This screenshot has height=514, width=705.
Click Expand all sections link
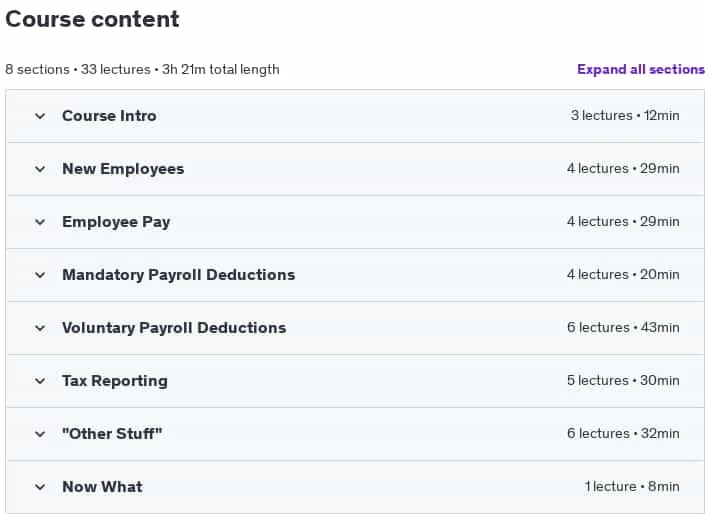click(x=641, y=69)
